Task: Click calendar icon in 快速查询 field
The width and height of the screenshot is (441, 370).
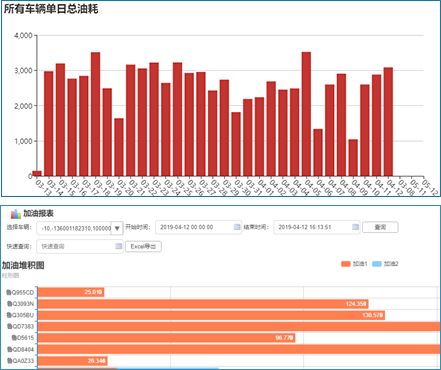Action: click(118, 246)
